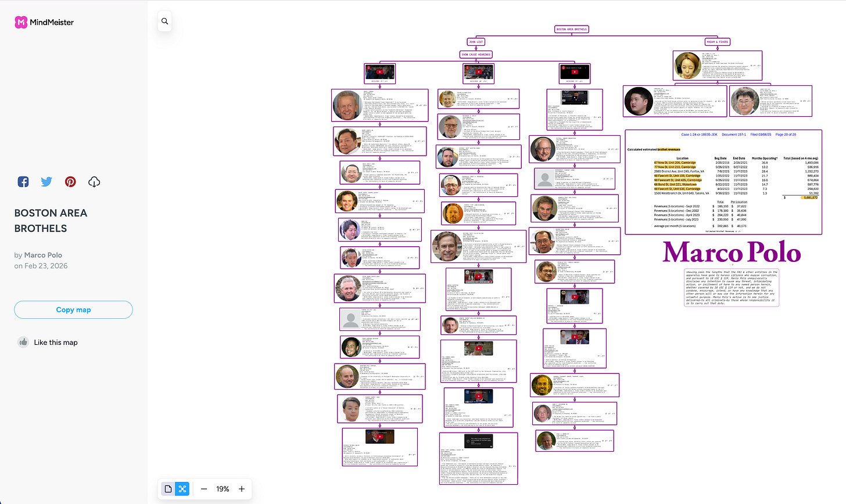Select the SHOW CAUSE HEARINGS node
This screenshot has height=504, width=846.
476,55
